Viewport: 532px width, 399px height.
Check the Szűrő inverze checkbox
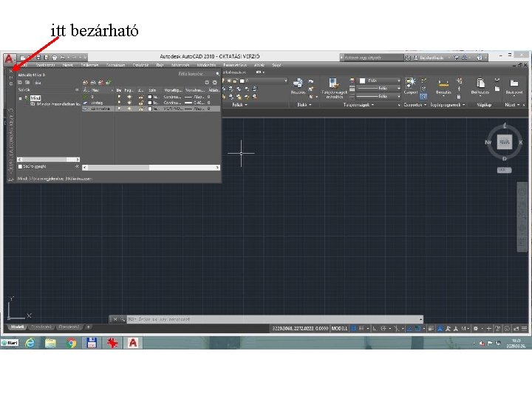pos(20,166)
